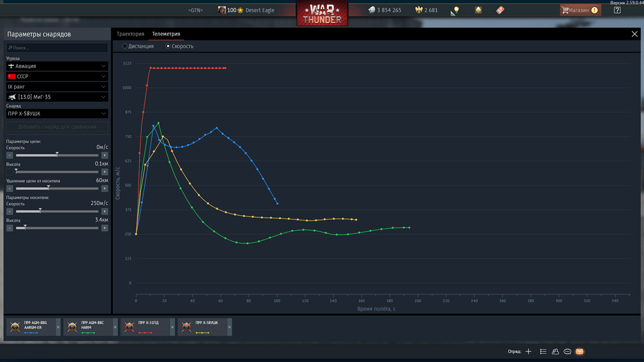Viewport: 644px width, 362px height.
Task: Click the last point of green HARM curve
Action: tap(409, 227)
